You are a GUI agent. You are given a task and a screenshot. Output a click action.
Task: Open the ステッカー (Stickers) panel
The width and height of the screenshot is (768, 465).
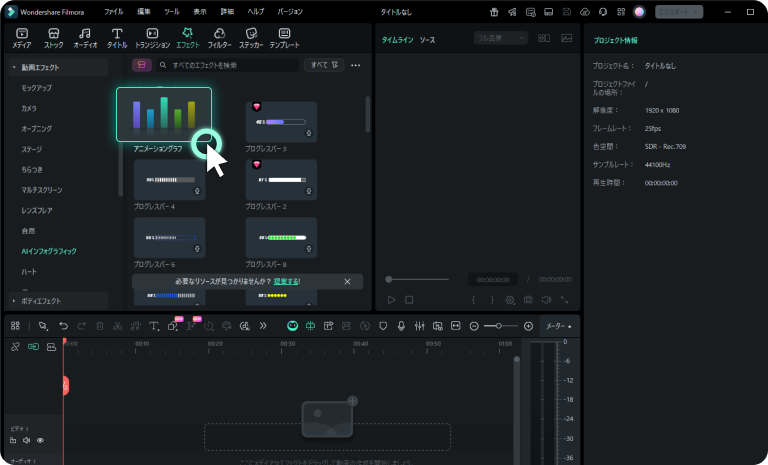(x=250, y=38)
